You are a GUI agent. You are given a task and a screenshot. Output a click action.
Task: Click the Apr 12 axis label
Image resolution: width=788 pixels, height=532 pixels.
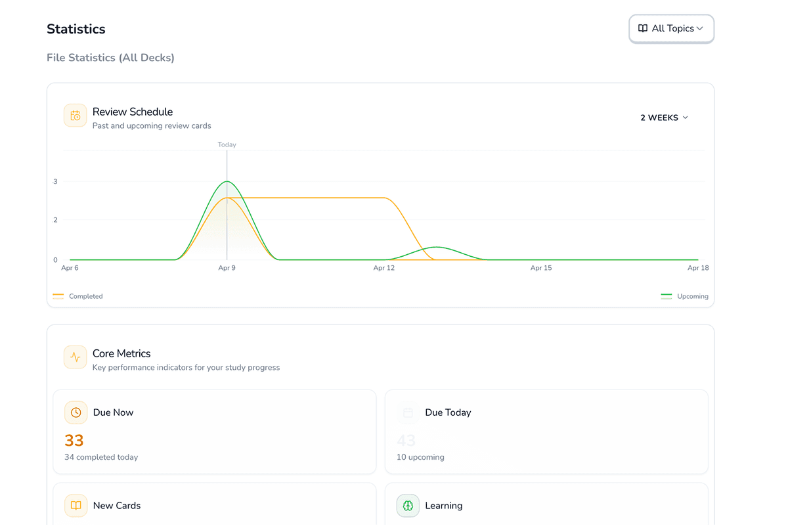tap(384, 268)
